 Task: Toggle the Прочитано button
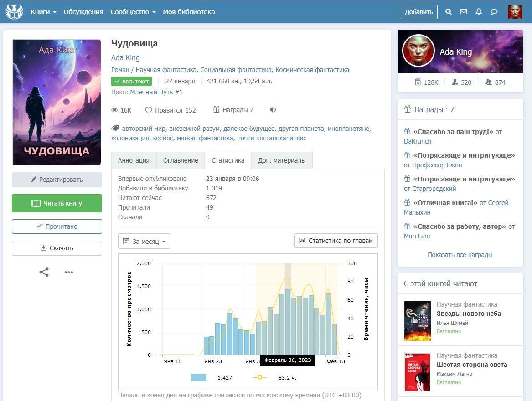57,226
